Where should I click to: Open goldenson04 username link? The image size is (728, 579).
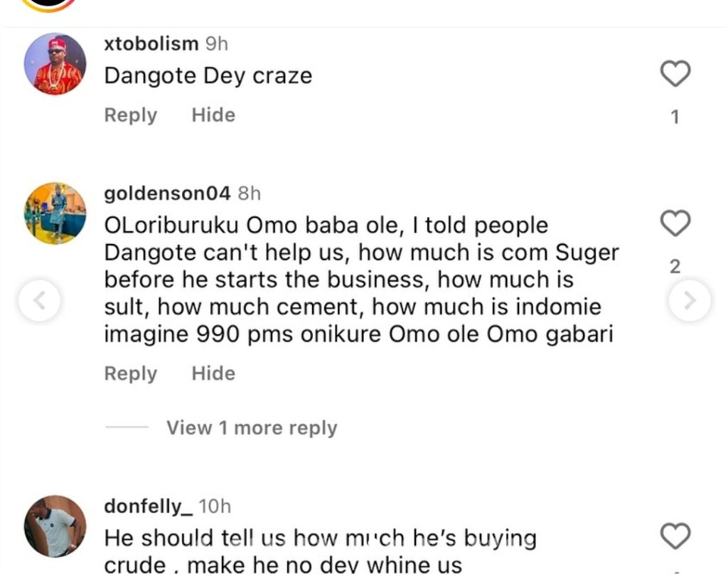(167, 193)
